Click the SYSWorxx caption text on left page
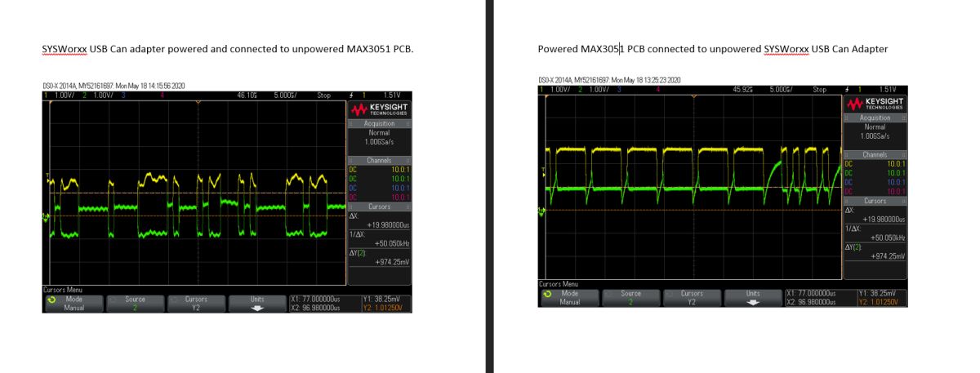 [229, 49]
